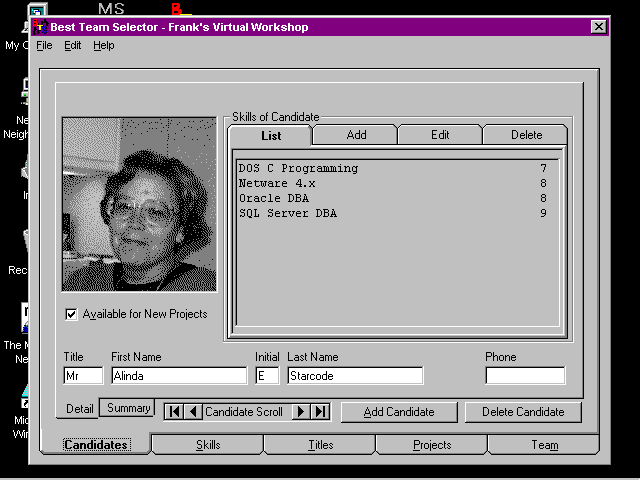Jump to last candidate record
The height and width of the screenshot is (480, 640).
pos(320,412)
